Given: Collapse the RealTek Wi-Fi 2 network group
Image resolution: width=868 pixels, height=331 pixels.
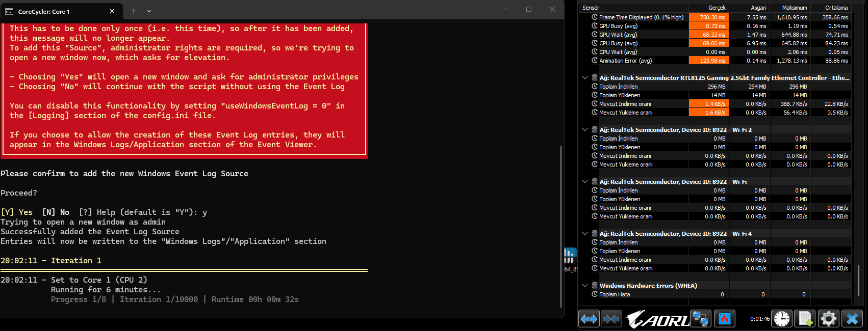Looking at the screenshot, I should pyautogui.click(x=585, y=130).
